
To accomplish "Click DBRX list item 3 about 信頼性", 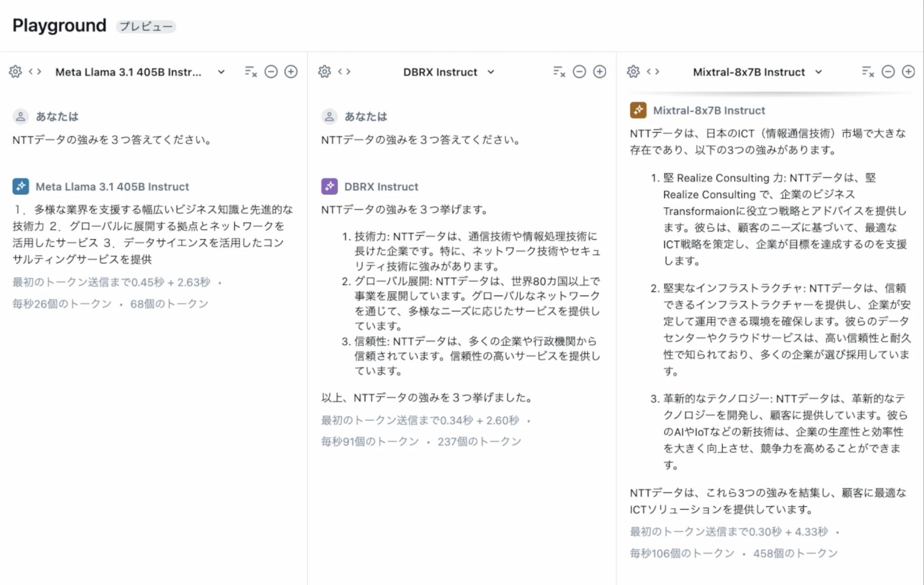I will (477, 356).
